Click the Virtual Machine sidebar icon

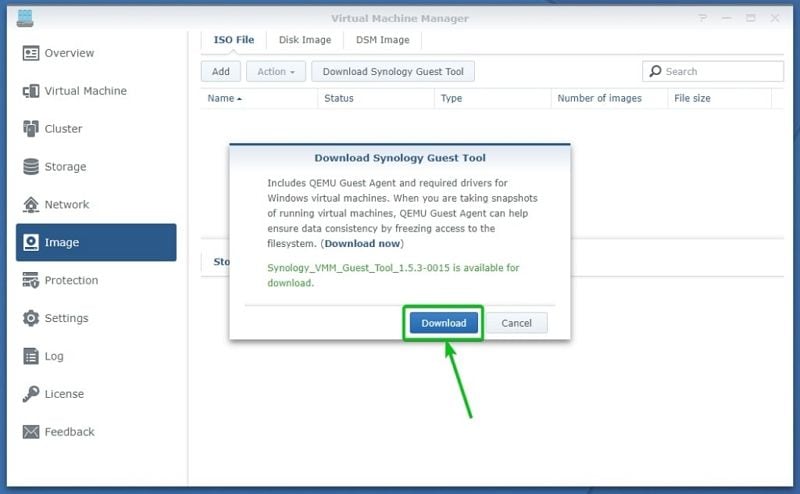click(31, 91)
